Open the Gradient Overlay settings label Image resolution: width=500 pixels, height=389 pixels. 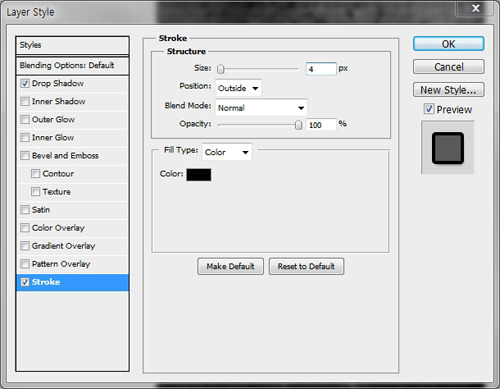pyautogui.click(x=63, y=246)
